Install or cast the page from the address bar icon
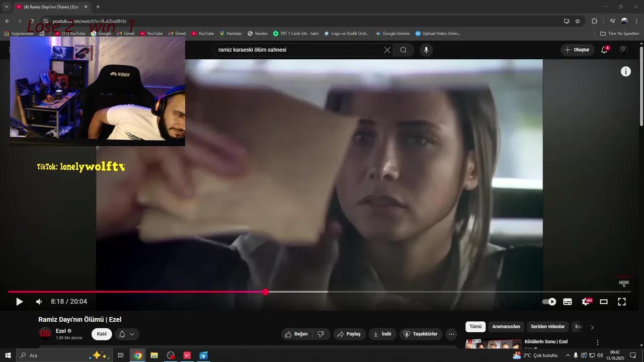644x362 pixels. tap(567, 21)
